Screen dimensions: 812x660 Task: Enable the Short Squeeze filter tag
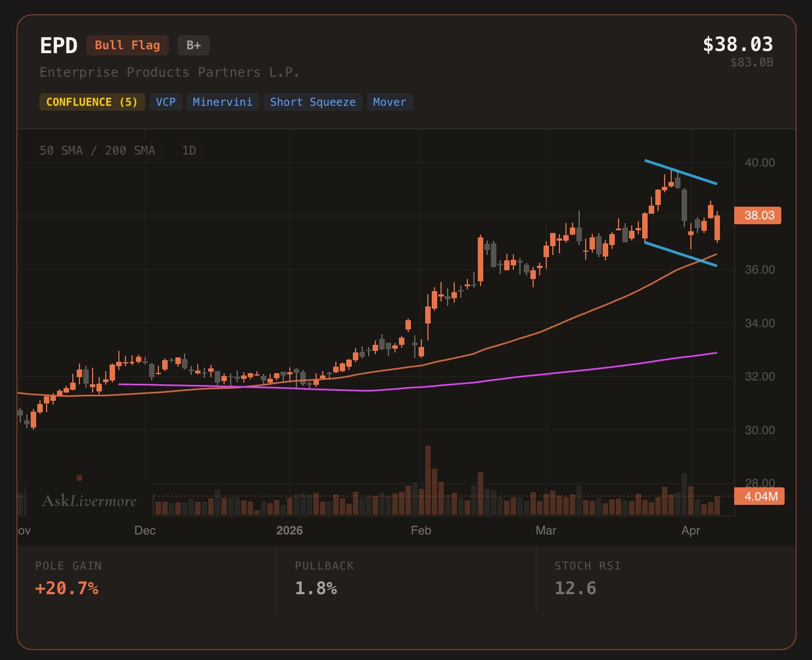pyautogui.click(x=312, y=102)
